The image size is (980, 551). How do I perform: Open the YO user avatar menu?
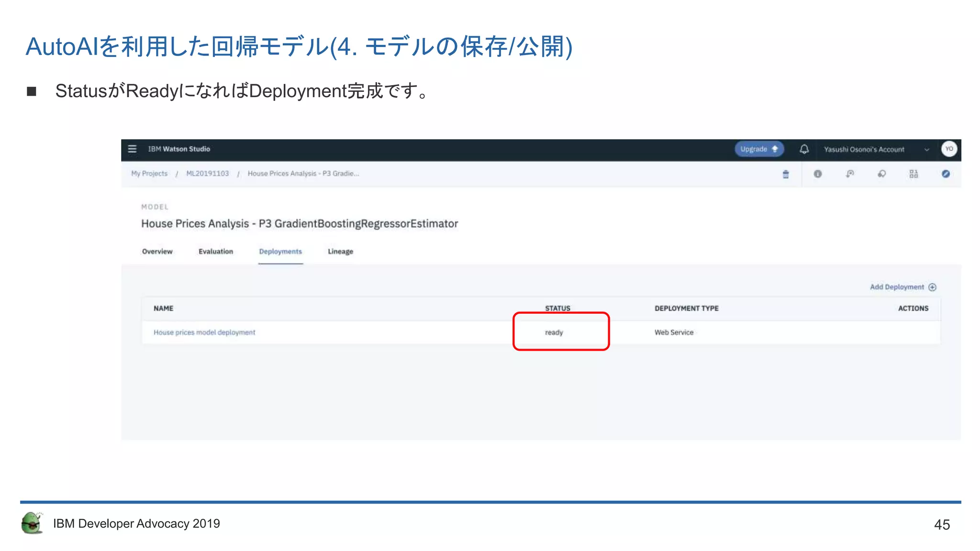point(949,149)
